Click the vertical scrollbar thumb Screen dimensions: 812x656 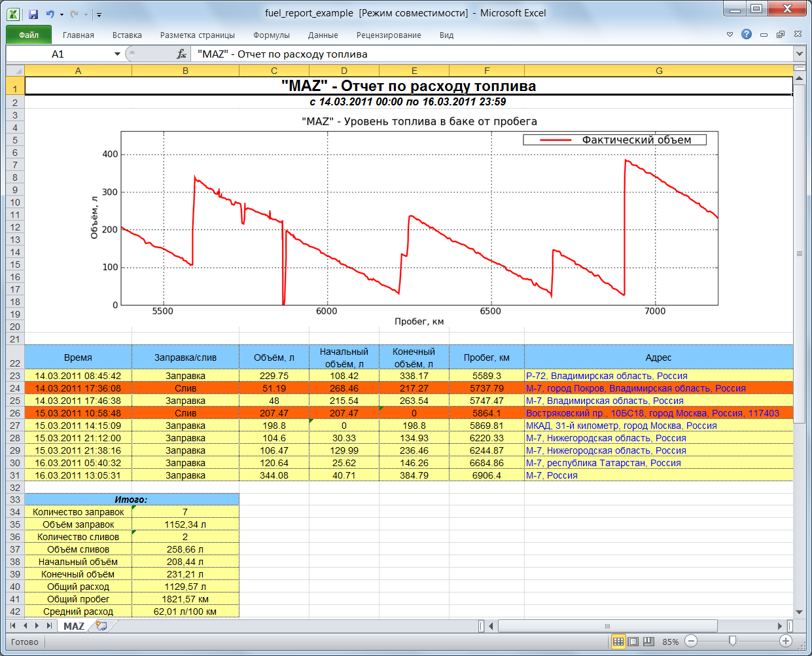coord(799,253)
